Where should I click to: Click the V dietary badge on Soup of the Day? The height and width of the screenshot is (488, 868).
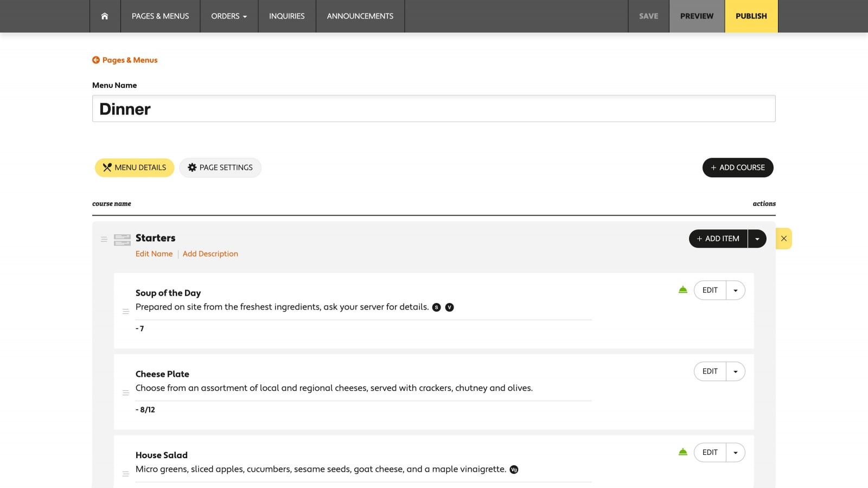449,307
